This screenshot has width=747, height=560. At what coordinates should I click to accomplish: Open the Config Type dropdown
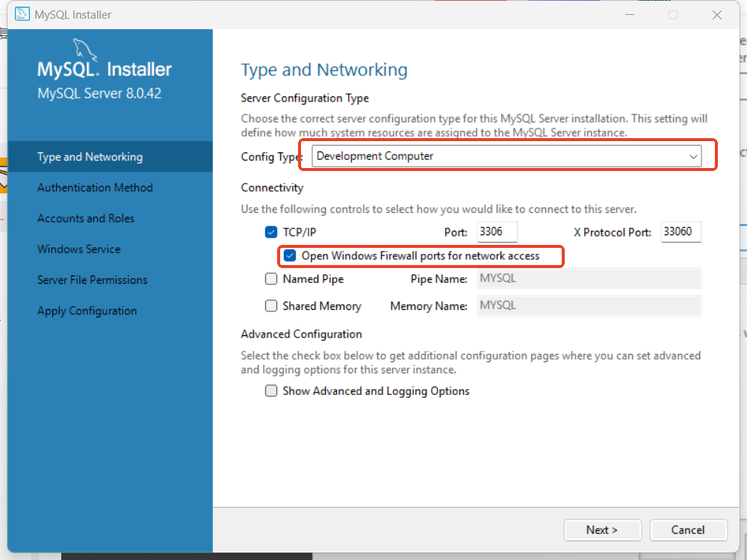click(x=506, y=156)
